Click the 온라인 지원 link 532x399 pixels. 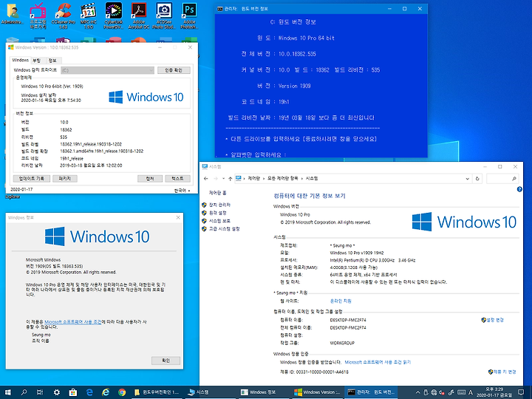341,301
